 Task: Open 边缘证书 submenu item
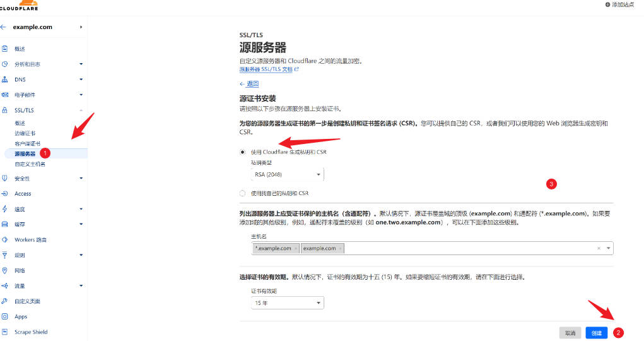point(25,133)
